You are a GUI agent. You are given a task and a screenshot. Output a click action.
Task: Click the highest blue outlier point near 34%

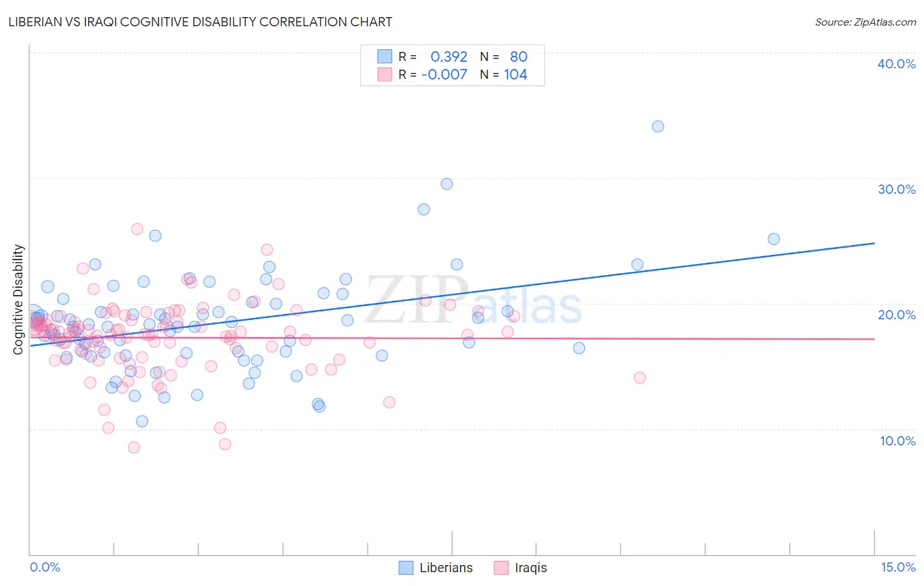(658, 126)
